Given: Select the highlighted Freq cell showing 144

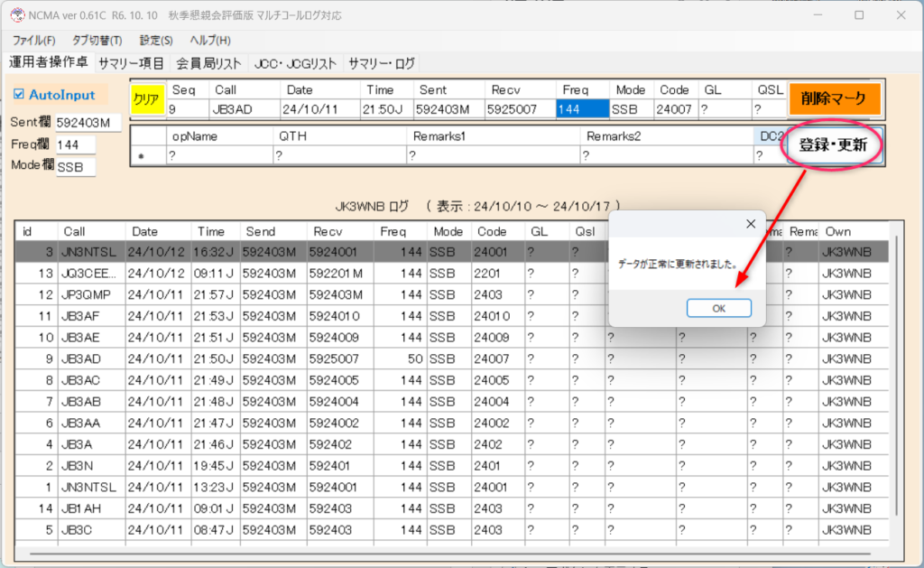Looking at the screenshot, I should click(x=582, y=109).
